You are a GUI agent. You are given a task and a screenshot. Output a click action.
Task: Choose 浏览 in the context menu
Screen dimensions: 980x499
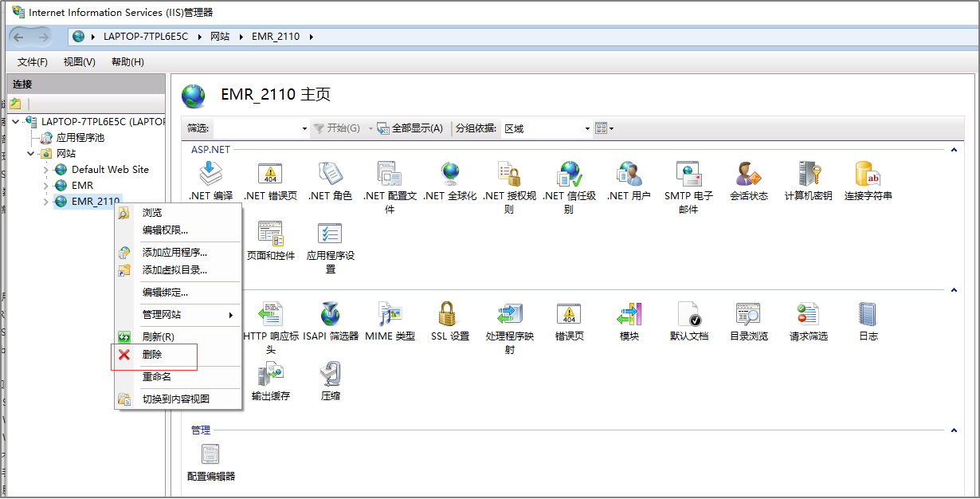point(178,213)
